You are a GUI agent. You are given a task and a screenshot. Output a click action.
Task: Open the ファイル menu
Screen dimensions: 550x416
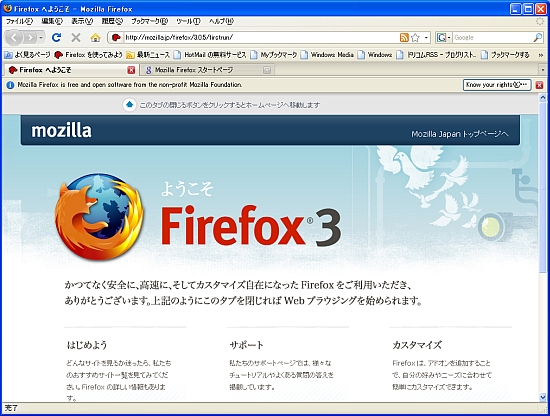pos(19,21)
